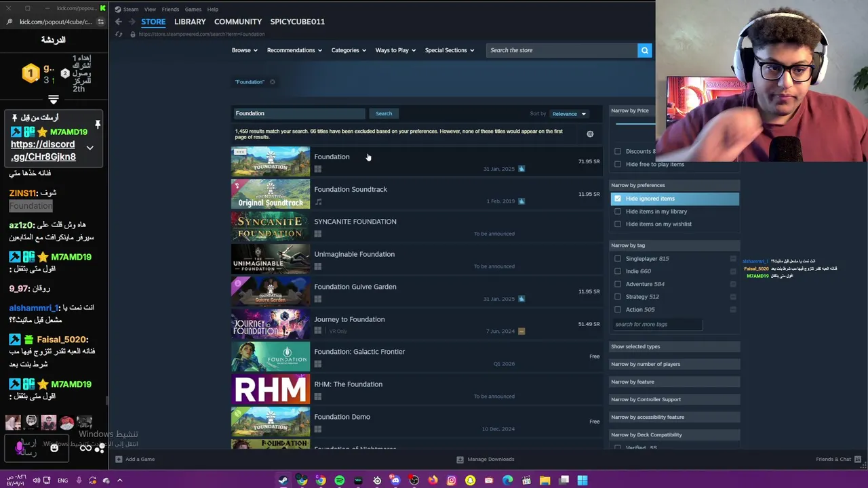
Task: Open Firefox from the taskbar
Action: pyautogui.click(x=433, y=481)
